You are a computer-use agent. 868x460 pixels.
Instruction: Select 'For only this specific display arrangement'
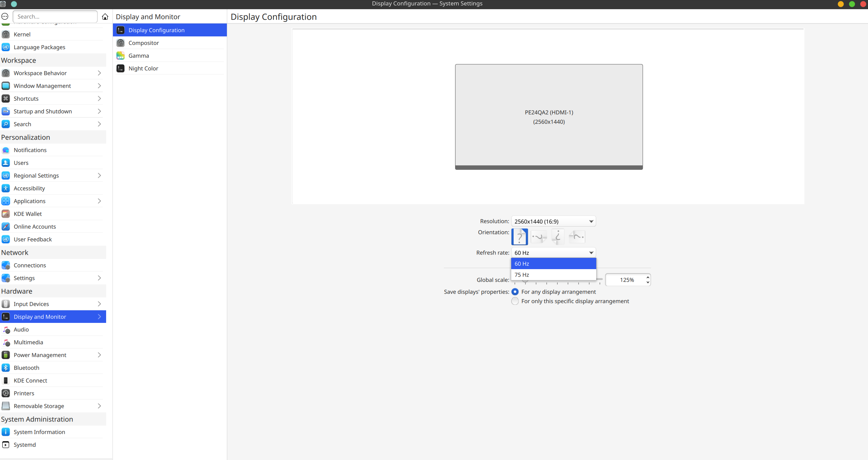(x=515, y=301)
